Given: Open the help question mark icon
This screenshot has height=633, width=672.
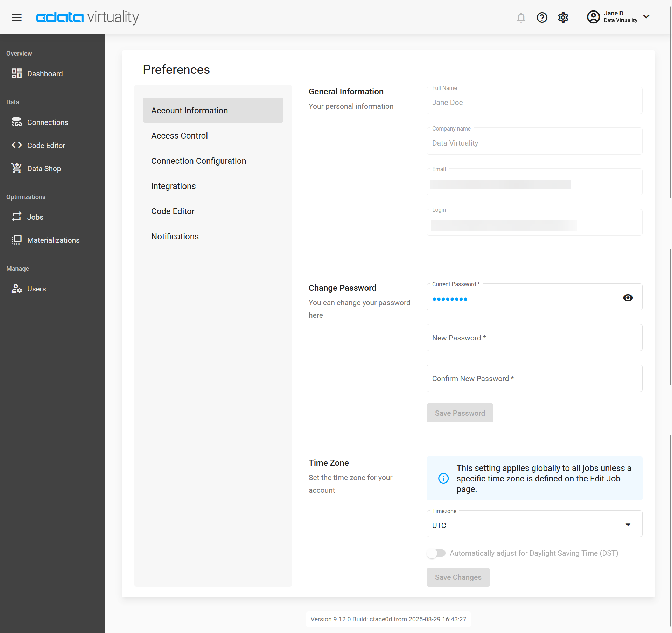Looking at the screenshot, I should tap(542, 17).
